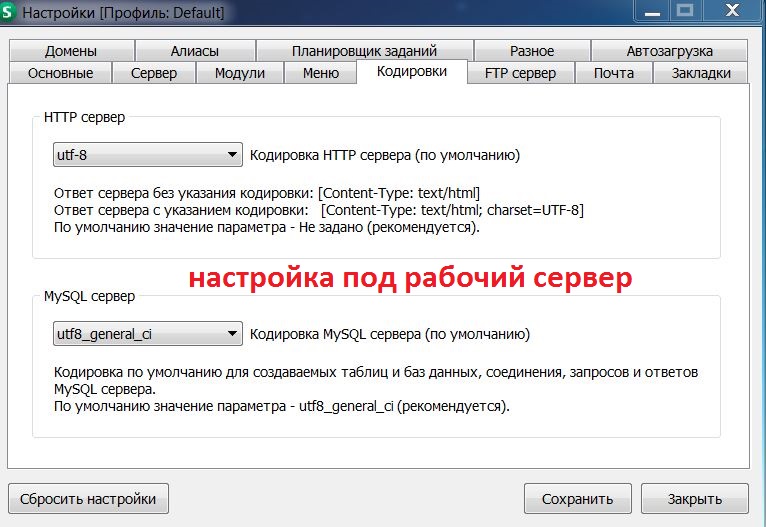Click the green S application icon in title bar
This screenshot has height=527, width=766.
(9, 13)
